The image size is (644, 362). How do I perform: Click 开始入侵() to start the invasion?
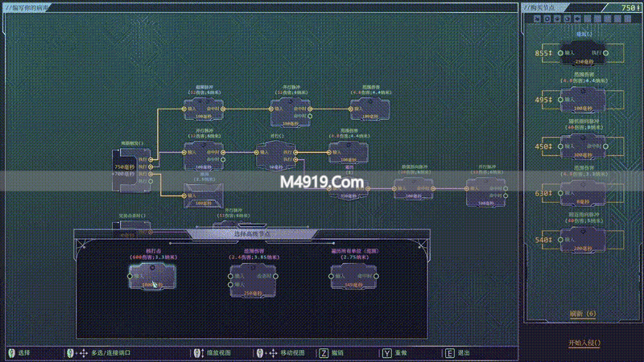584,342
